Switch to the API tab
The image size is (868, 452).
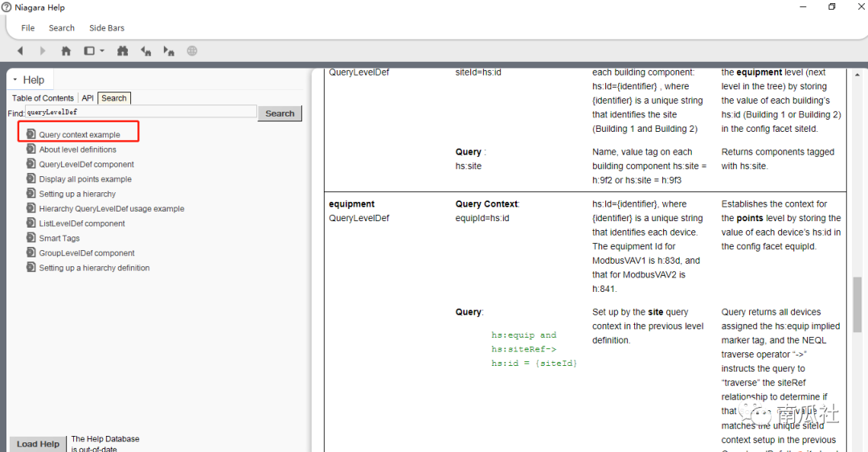[x=88, y=98]
